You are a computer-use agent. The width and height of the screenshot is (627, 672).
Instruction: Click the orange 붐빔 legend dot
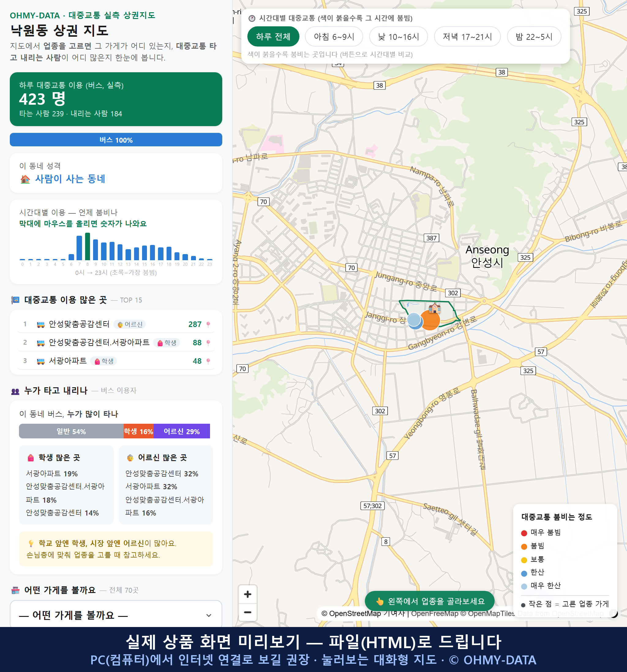[x=524, y=546]
